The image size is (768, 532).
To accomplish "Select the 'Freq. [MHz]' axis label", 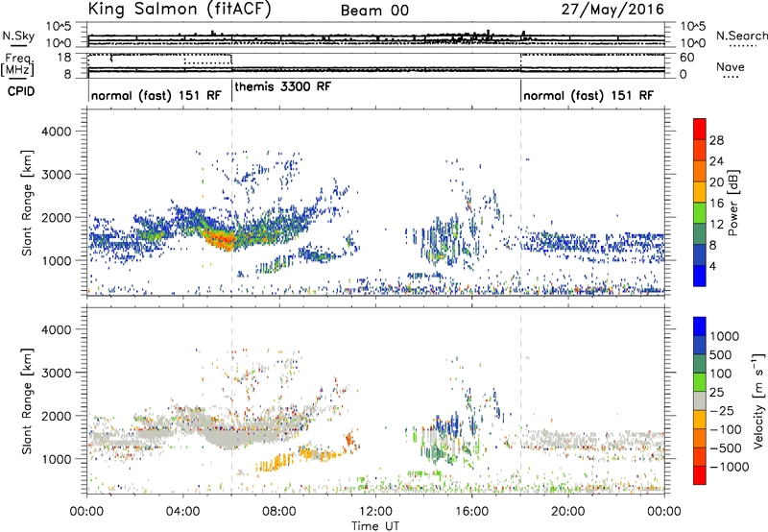I will point(18,65).
